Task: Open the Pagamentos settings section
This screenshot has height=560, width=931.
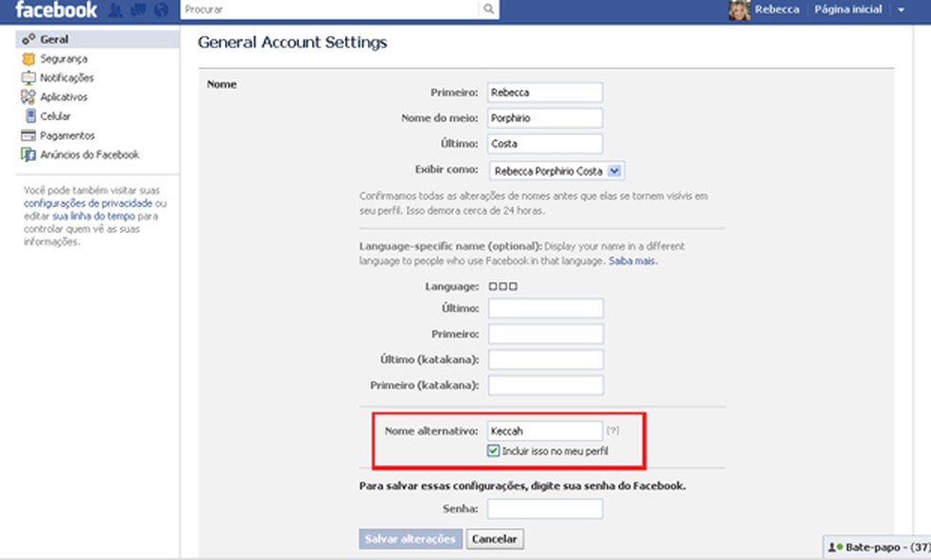Action: tap(67, 135)
